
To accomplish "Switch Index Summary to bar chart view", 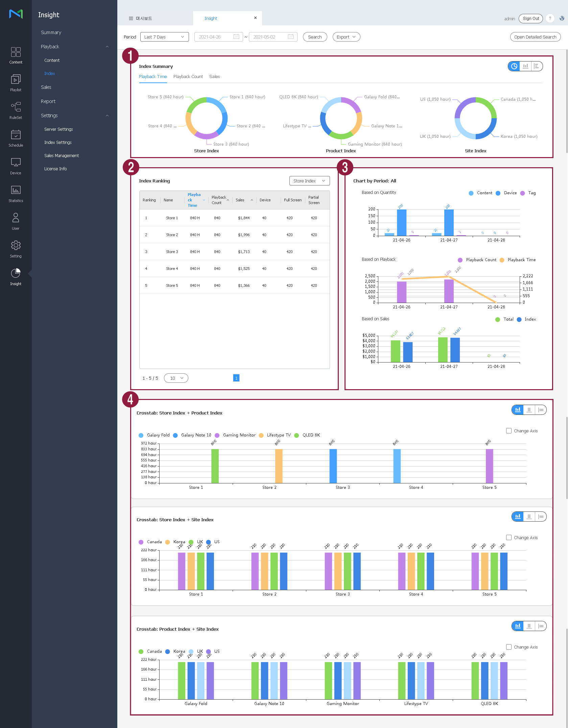I will [525, 66].
